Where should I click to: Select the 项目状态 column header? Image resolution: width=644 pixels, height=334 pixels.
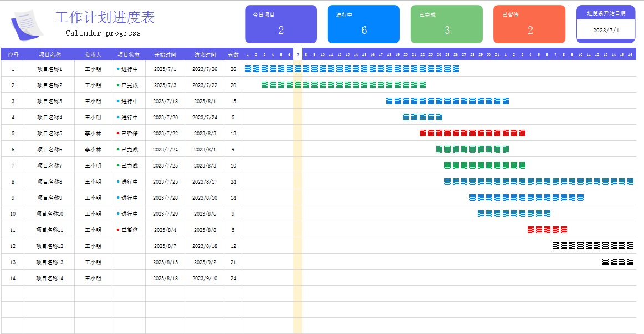129,55
